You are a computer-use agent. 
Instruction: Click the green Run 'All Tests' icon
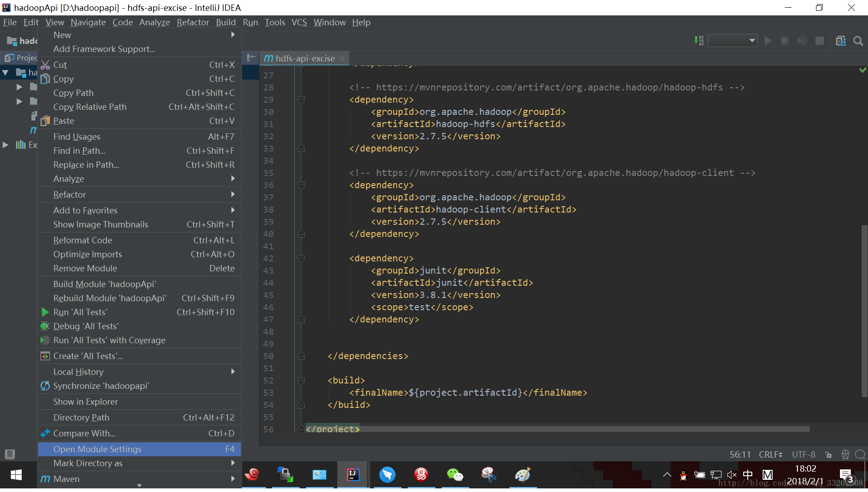(45, 312)
